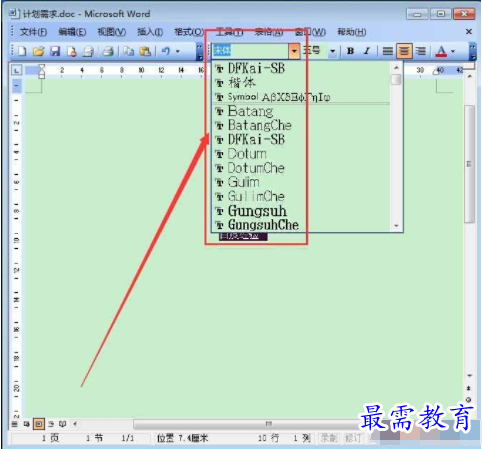Undo the last action with the Undo arrow
The image size is (482, 449).
click(166, 51)
